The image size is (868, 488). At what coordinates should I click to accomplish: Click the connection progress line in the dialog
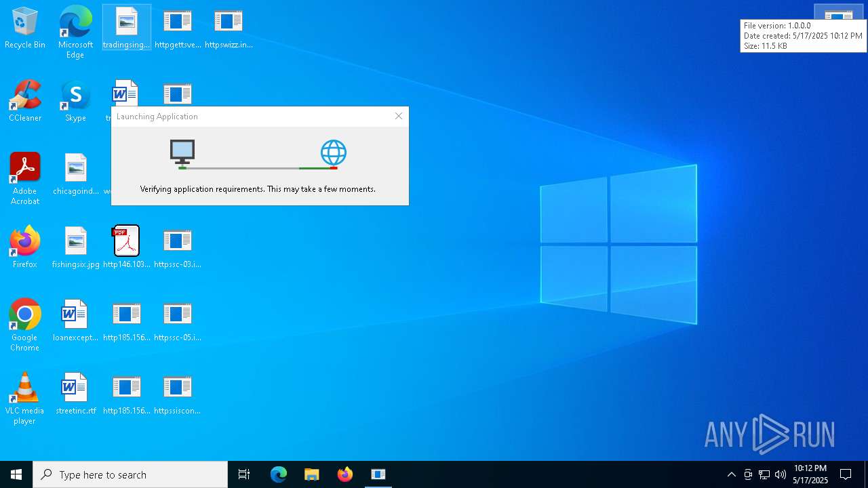click(258, 167)
